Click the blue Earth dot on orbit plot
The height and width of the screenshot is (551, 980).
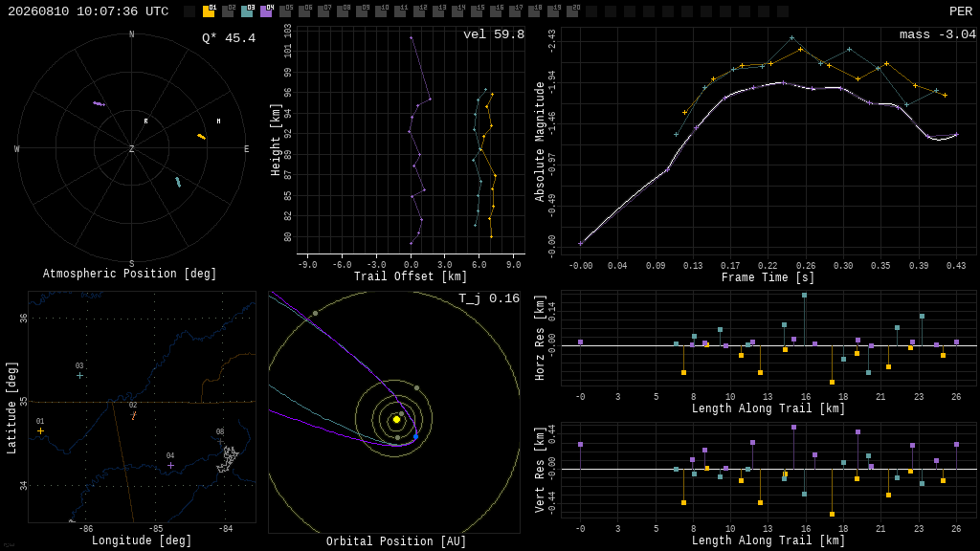415,436
